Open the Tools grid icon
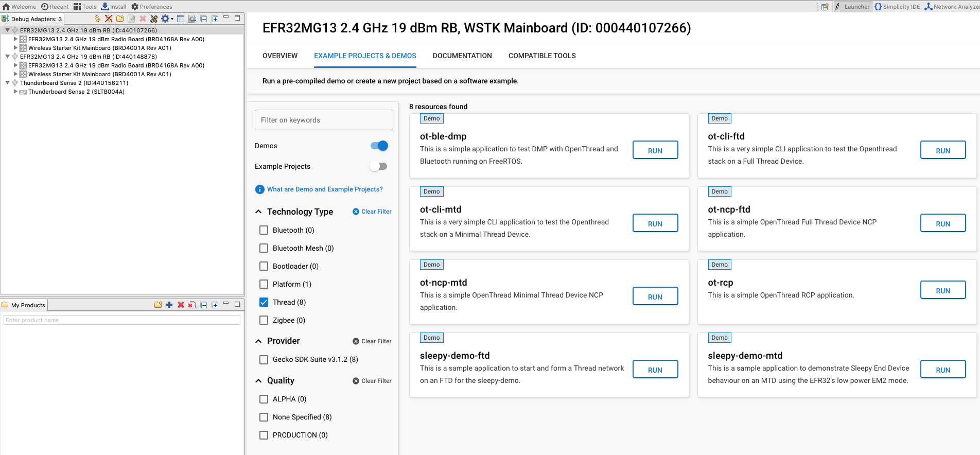 tap(77, 7)
